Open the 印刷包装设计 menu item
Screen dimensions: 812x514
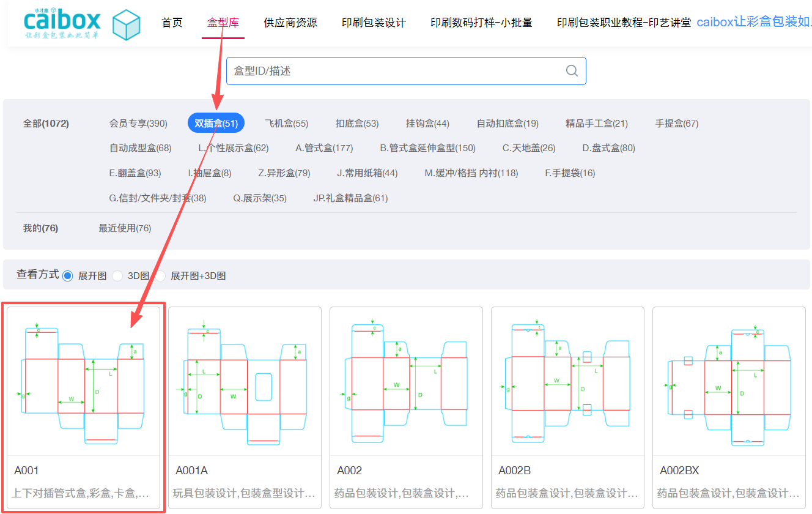coord(374,23)
